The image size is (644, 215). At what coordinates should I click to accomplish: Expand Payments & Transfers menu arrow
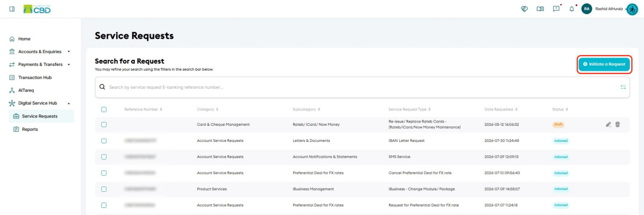69,65
